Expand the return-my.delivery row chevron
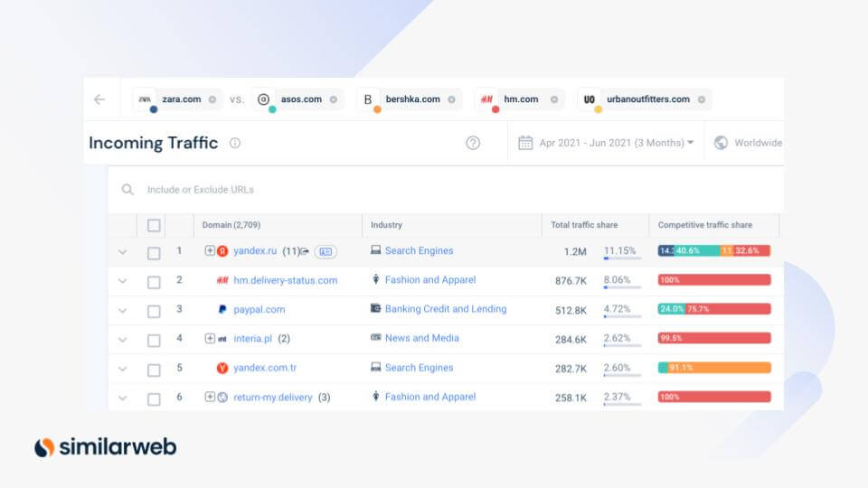The width and height of the screenshot is (868, 488). [122, 399]
